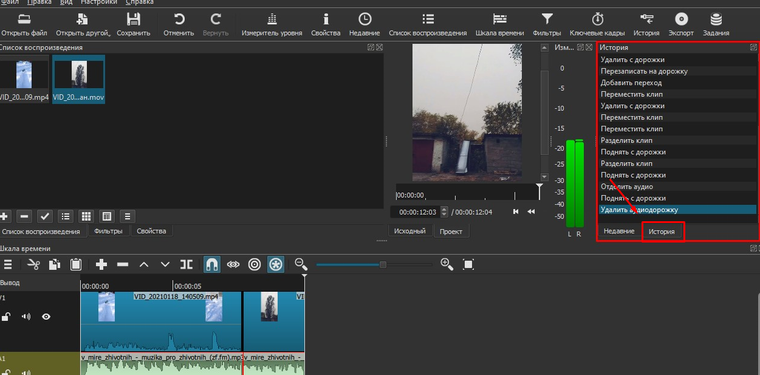The image size is (760, 375).
Task: Ripple delete with timeline minus icon
Action: 123,265
